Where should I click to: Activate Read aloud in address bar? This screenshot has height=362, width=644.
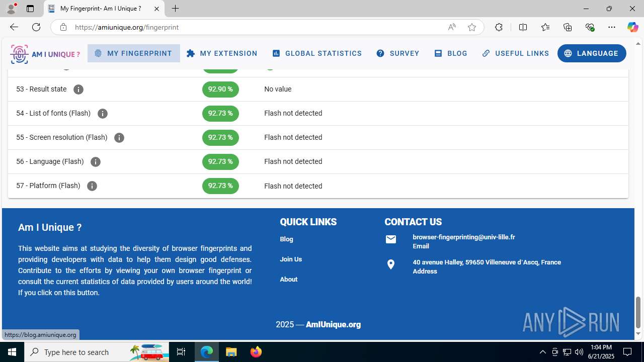[x=452, y=27]
